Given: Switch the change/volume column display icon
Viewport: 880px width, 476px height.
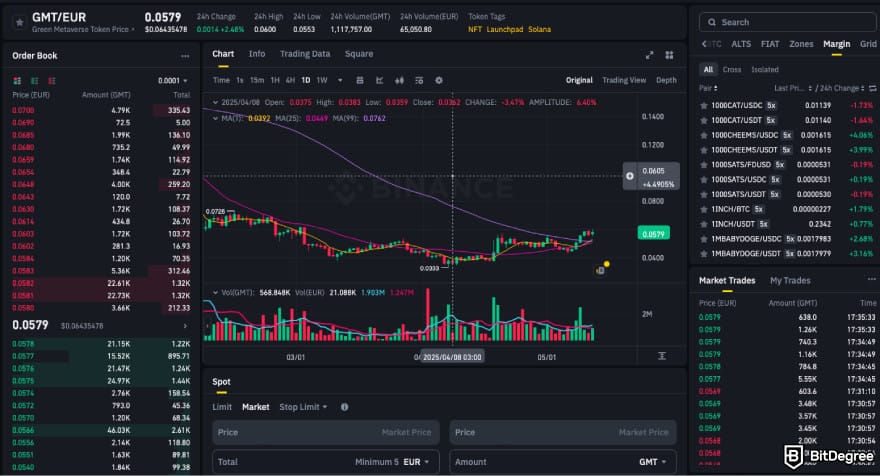Looking at the screenshot, I should coord(872,88).
